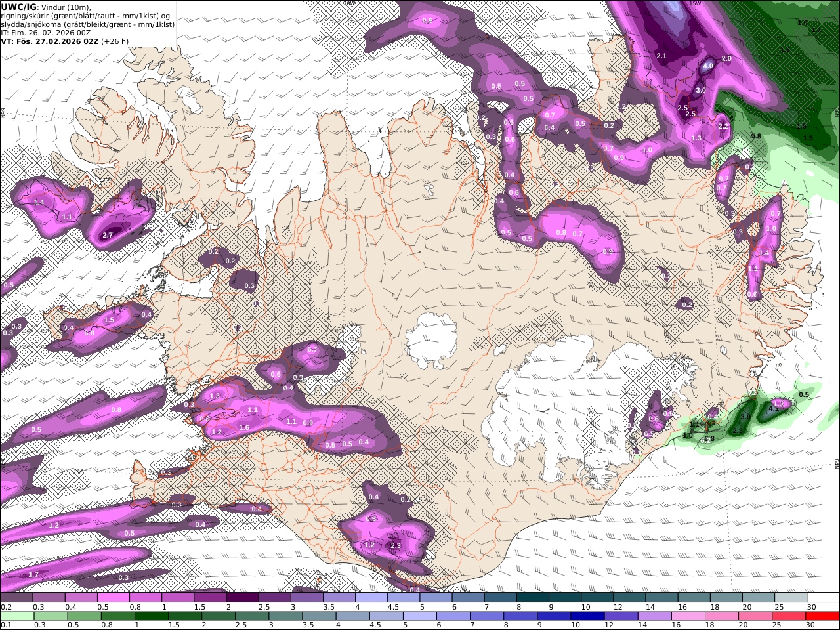Click the 4.2 rainfall value in green area
The image size is (840, 630).
pyautogui.click(x=773, y=409)
